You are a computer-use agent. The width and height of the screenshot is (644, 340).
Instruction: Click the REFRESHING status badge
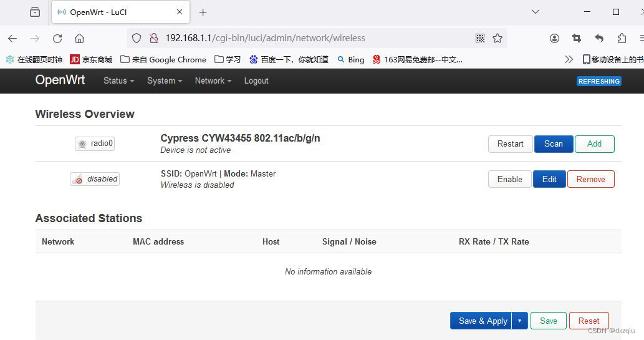click(x=599, y=81)
